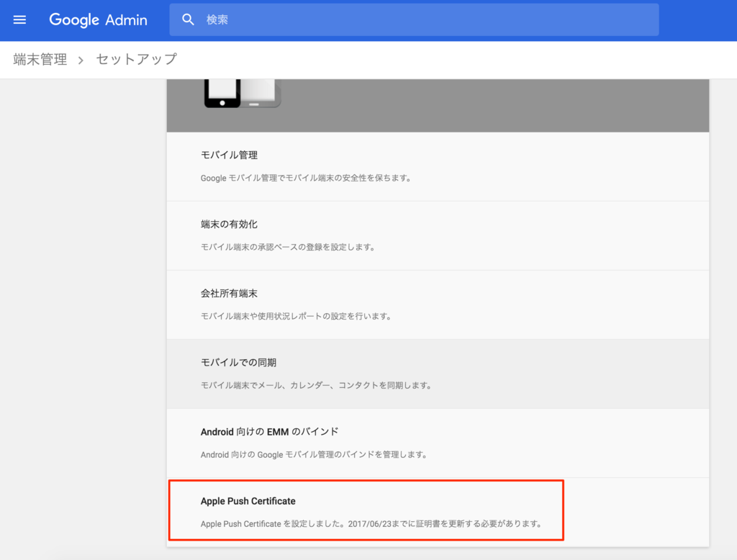The image size is (737, 560).
Task: Click text 'モバイル端末の承認ベースの登録を設定します。'
Action: [288, 248]
